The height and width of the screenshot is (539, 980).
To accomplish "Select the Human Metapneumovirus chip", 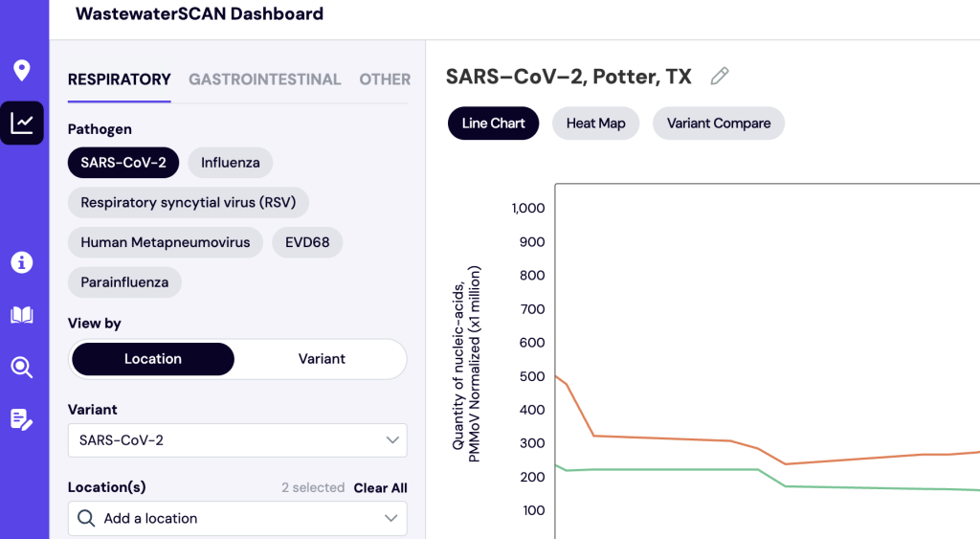I will [165, 242].
